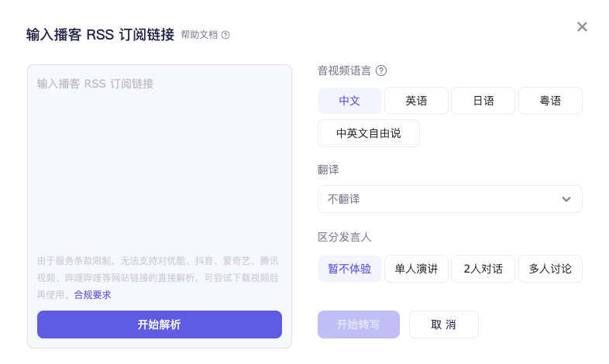Focus the 输入播客 RSS 订阅链接 text field

[159, 155]
